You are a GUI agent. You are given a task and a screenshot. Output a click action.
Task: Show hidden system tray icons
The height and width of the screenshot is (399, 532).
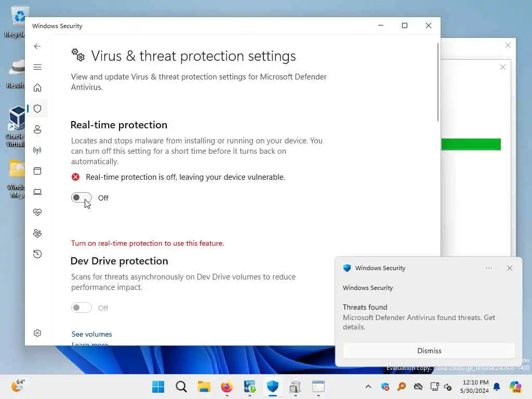tap(368, 387)
